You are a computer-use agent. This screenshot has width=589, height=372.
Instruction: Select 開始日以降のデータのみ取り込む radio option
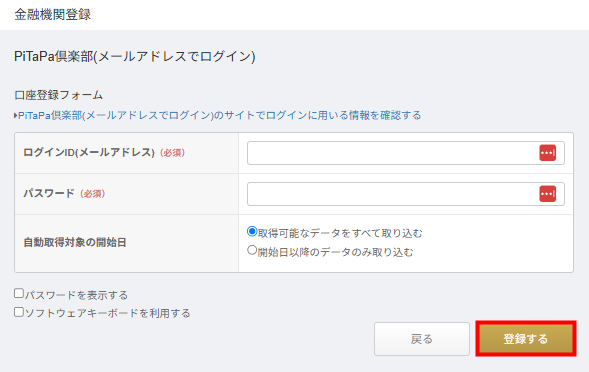(x=252, y=250)
